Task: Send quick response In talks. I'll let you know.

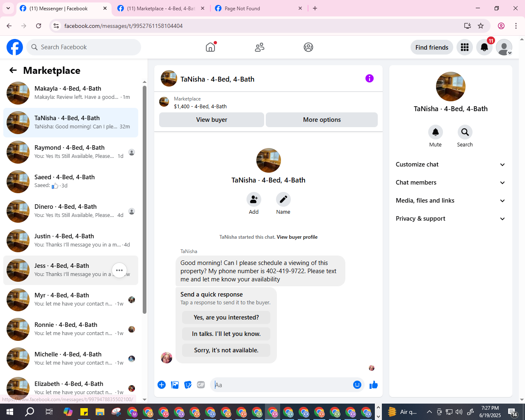Action: 226,334
